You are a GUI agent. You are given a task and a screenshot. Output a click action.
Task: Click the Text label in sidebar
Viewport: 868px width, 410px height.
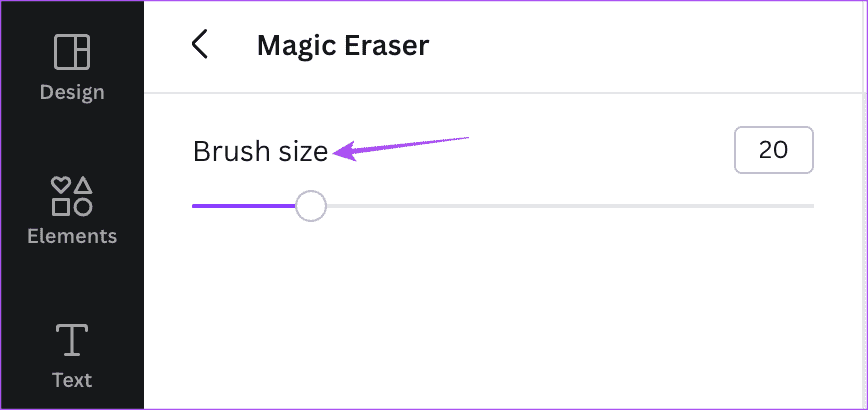(x=71, y=380)
